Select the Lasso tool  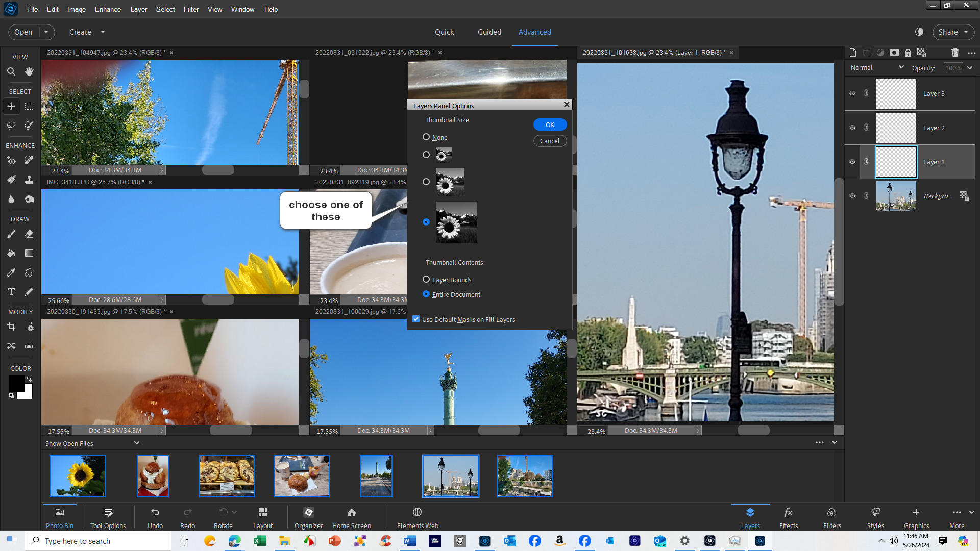[x=11, y=125]
